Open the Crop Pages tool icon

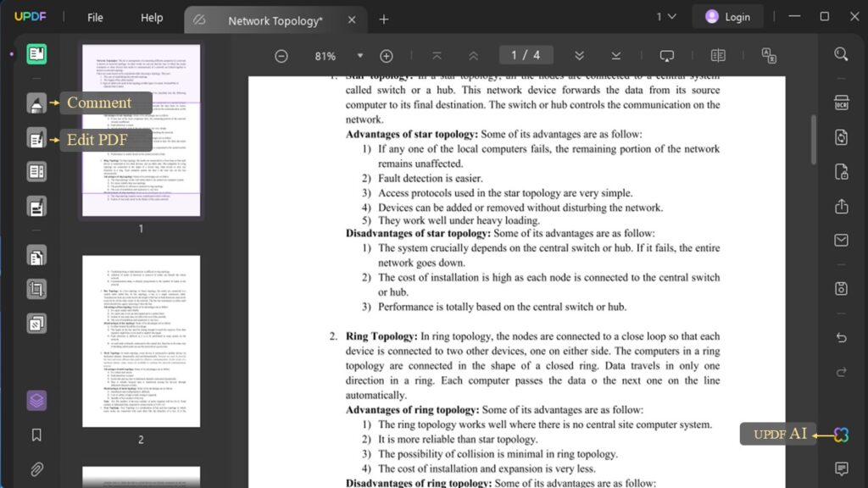[x=36, y=290]
